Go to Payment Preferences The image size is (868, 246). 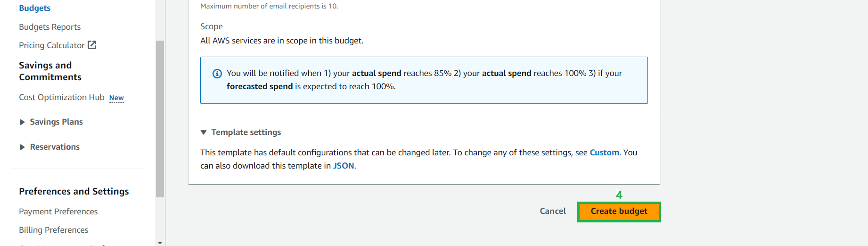(x=58, y=212)
